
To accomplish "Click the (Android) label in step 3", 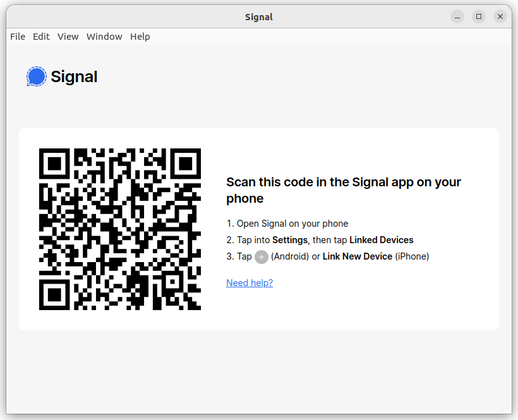I will [x=290, y=256].
